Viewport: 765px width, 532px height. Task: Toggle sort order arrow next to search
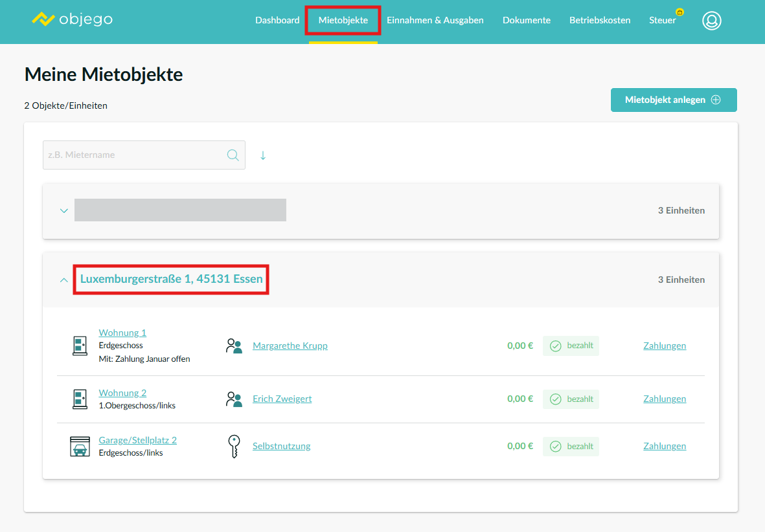(x=263, y=155)
